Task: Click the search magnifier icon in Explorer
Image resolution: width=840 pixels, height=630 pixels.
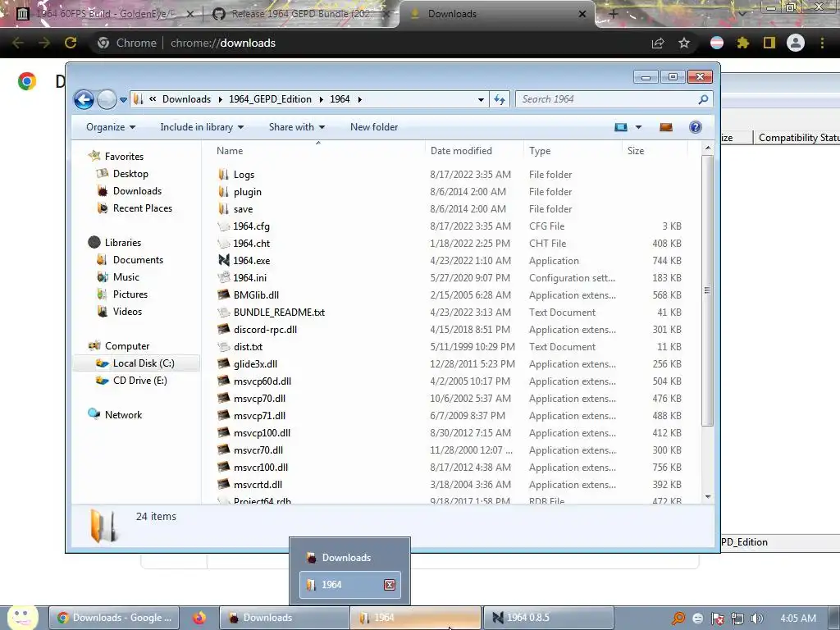Action: pos(703,99)
